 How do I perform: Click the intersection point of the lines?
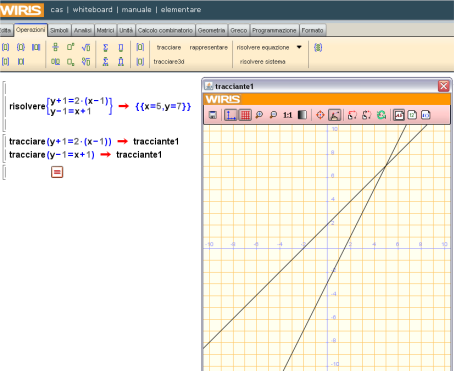tap(386, 166)
